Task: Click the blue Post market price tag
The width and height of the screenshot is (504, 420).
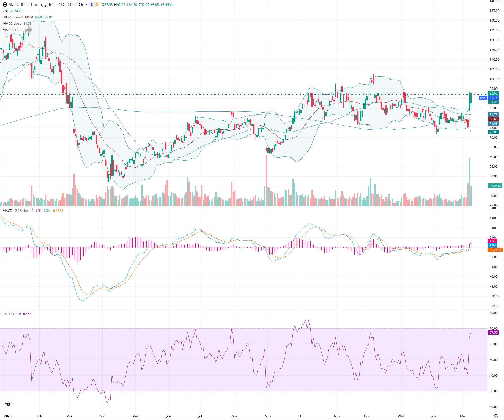Action: pyautogui.click(x=483, y=98)
